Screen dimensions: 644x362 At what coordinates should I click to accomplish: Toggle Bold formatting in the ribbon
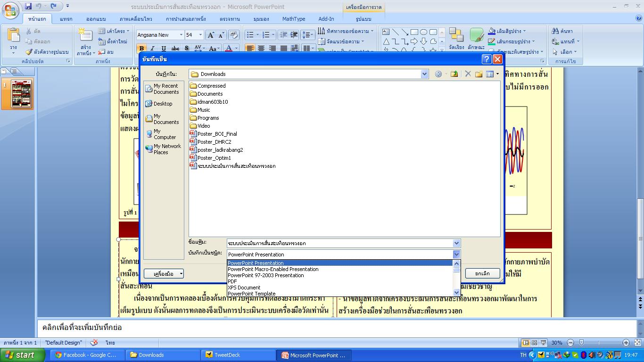pyautogui.click(x=141, y=49)
